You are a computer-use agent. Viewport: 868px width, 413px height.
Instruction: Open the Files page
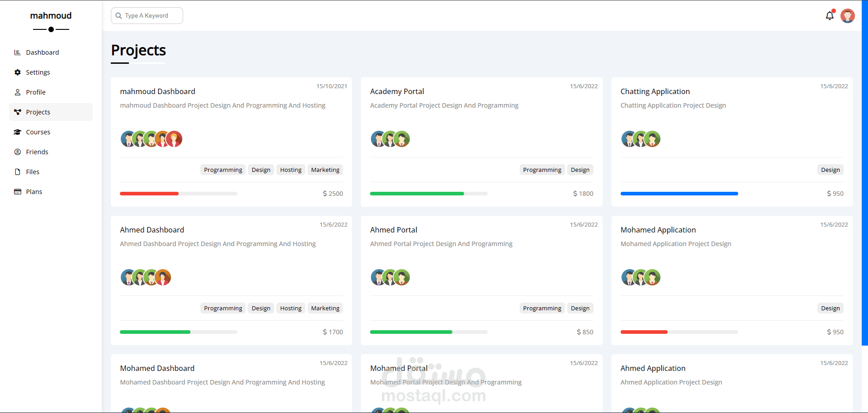(x=51, y=172)
